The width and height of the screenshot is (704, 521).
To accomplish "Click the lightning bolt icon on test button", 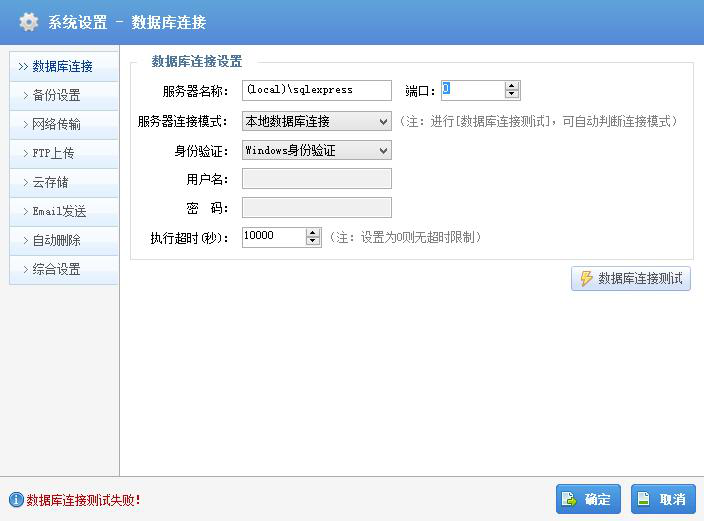I will click(x=586, y=278).
